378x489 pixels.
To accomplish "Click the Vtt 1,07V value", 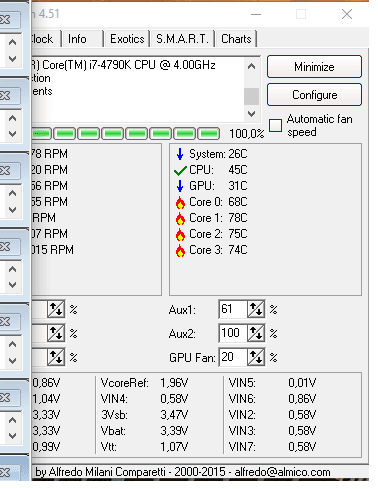I will click(x=174, y=447).
